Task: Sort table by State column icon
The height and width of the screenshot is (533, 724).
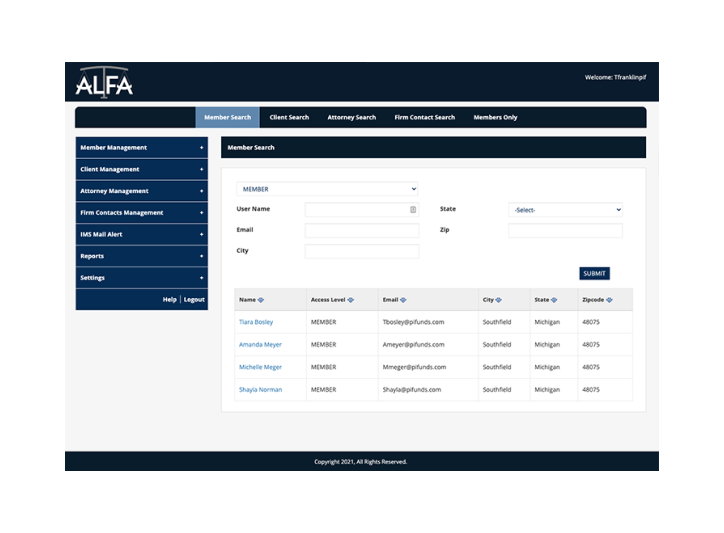Action: pyautogui.click(x=554, y=300)
